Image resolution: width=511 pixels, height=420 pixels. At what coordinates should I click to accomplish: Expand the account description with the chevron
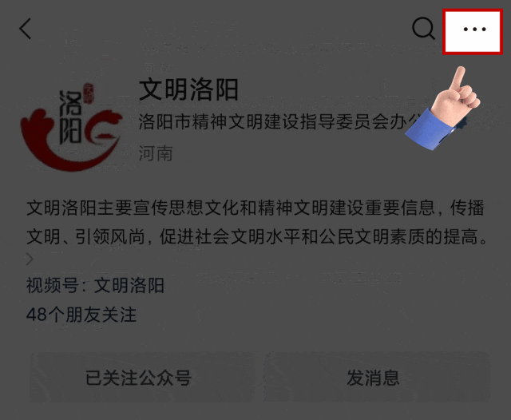pos(30,260)
